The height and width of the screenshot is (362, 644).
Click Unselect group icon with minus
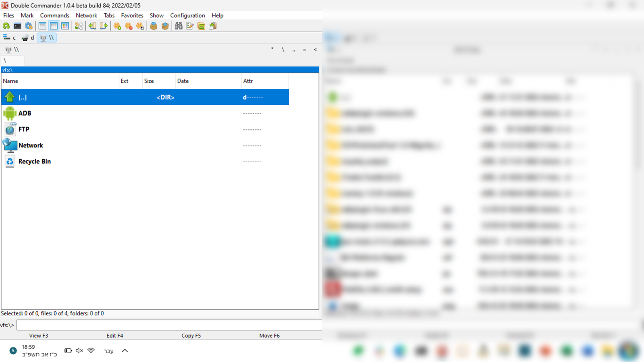128,26
